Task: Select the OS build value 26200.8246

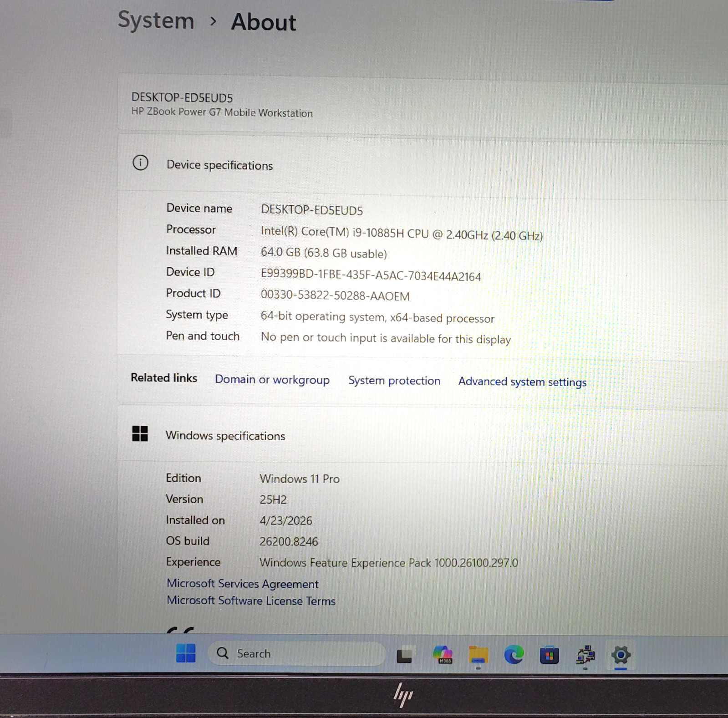Action: click(x=289, y=541)
